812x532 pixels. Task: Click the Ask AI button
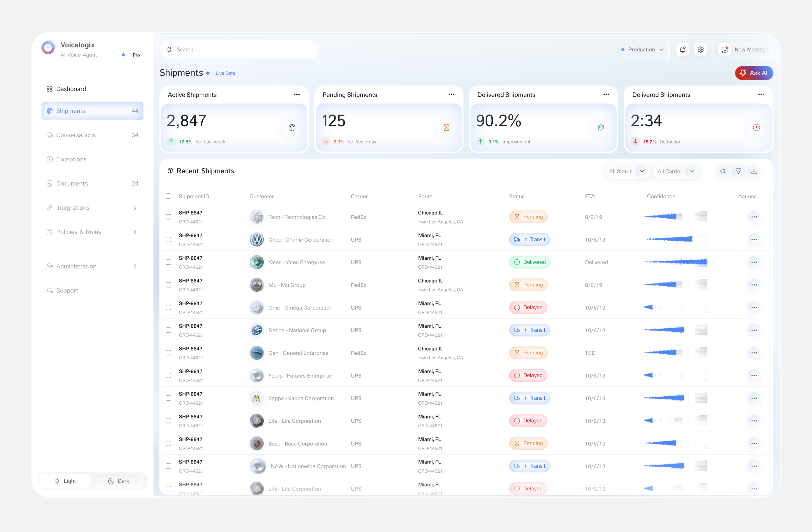(754, 73)
